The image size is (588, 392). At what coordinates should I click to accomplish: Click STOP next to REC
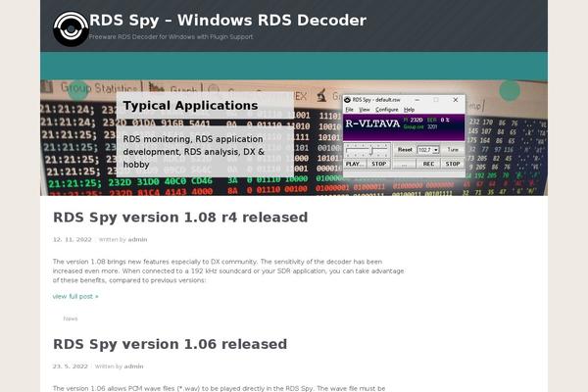(x=453, y=164)
